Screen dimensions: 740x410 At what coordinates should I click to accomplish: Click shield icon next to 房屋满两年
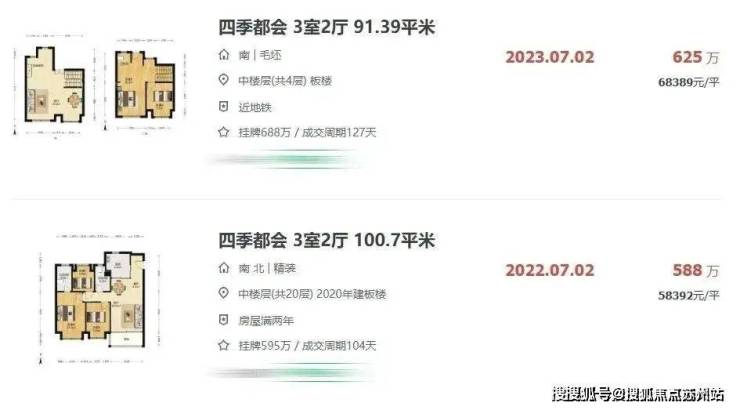click(x=224, y=320)
